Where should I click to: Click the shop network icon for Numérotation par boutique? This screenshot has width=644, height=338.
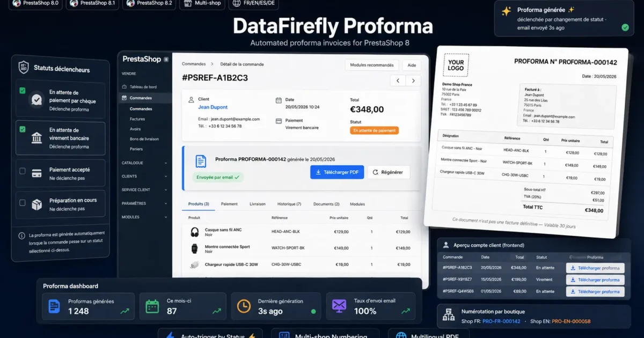(x=448, y=316)
